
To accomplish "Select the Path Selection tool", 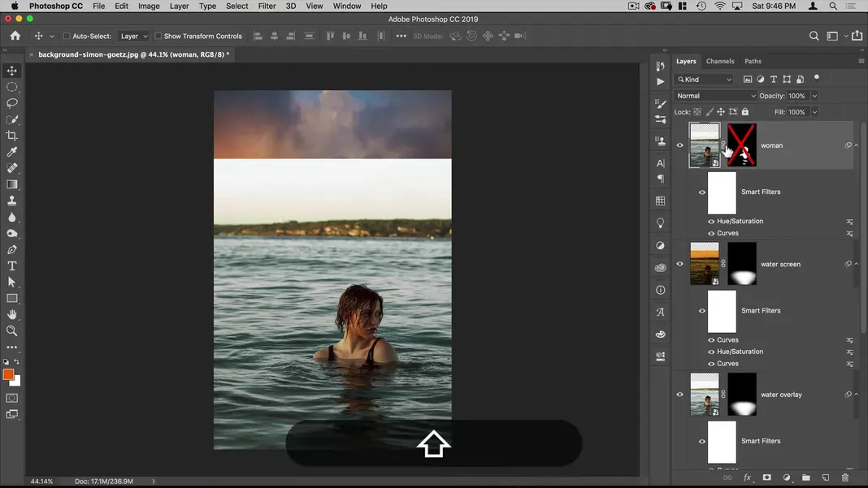I will point(11,283).
